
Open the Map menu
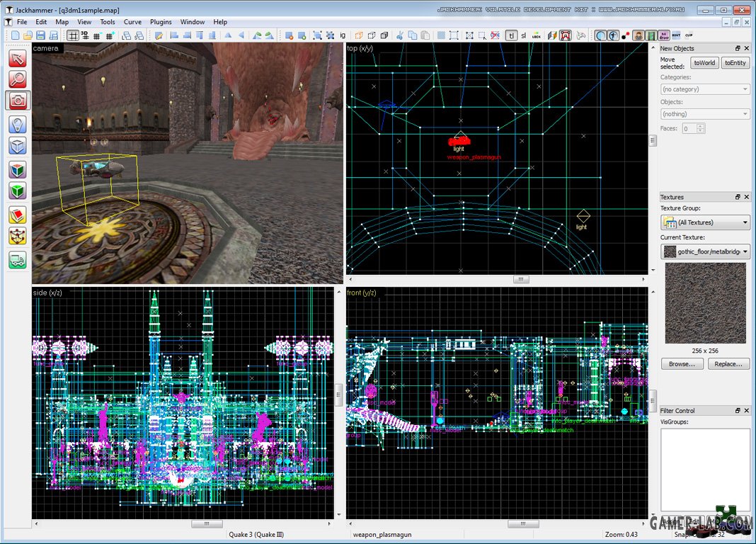[x=62, y=22]
